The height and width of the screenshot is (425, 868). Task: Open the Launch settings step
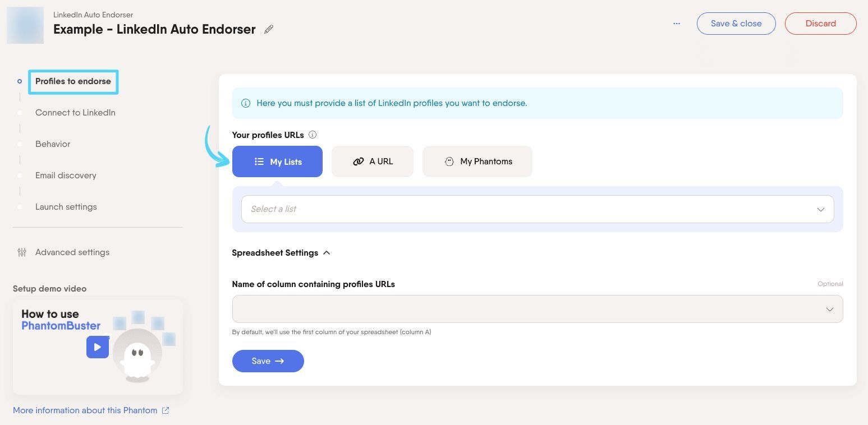(66, 207)
